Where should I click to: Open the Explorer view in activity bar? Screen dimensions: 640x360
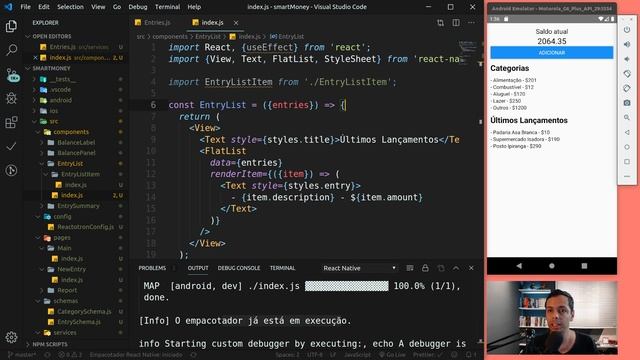pos(11,26)
